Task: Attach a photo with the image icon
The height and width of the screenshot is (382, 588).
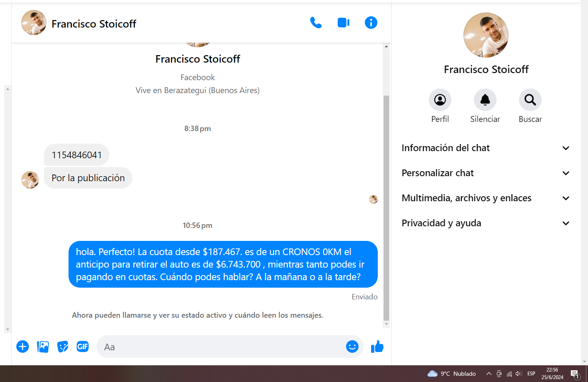Action: 43,347
